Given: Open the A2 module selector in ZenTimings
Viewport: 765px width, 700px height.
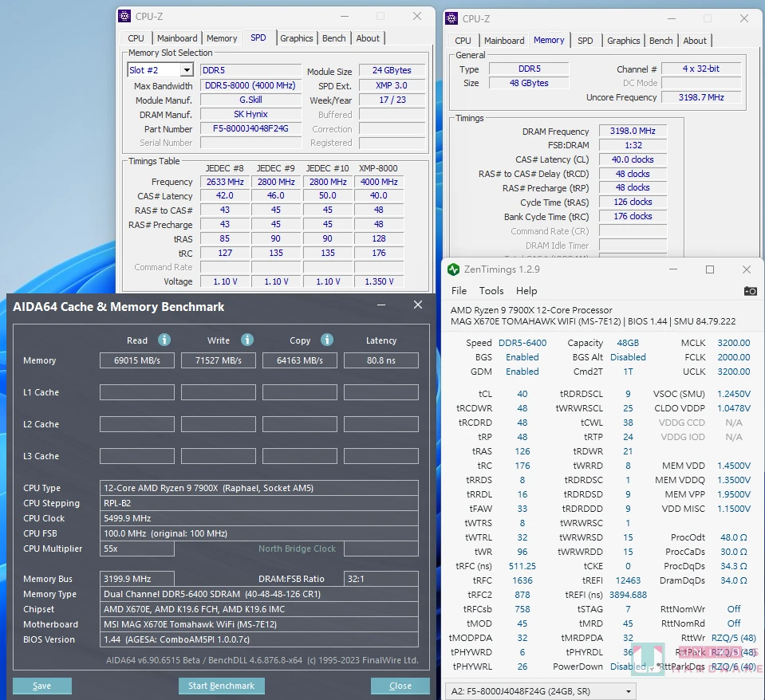Looking at the screenshot, I should (x=541, y=691).
